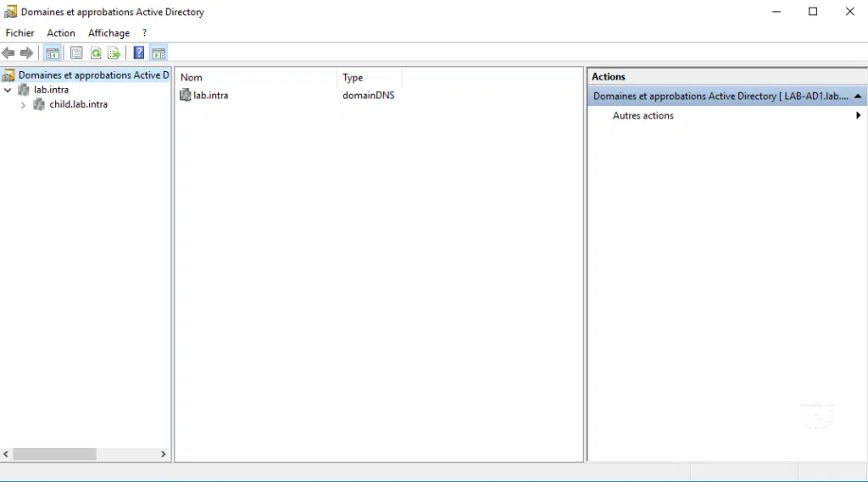Click the Actions pane section title LAB-AD1
Viewport: 868px width, 482px height.
[x=721, y=97]
